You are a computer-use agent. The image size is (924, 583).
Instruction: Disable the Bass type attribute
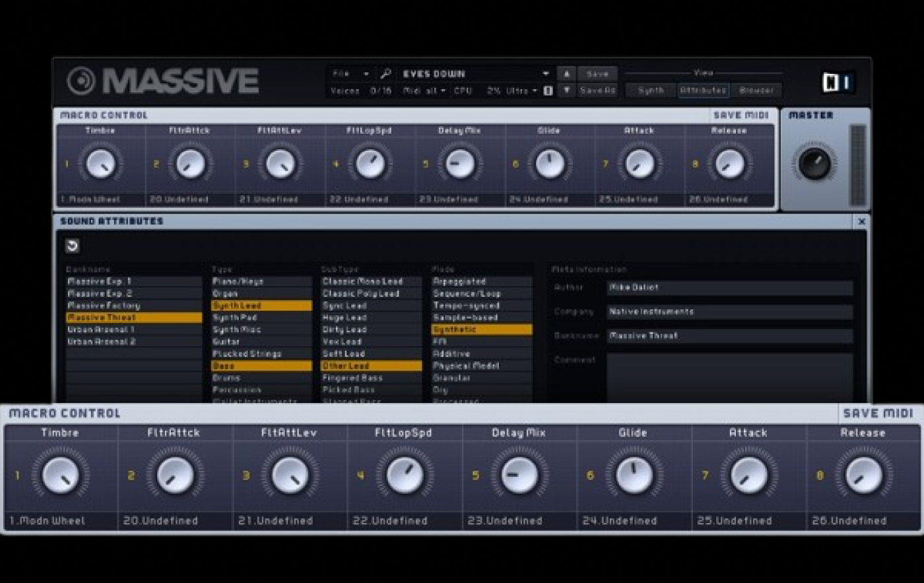pyautogui.click(x=261, y=366)
